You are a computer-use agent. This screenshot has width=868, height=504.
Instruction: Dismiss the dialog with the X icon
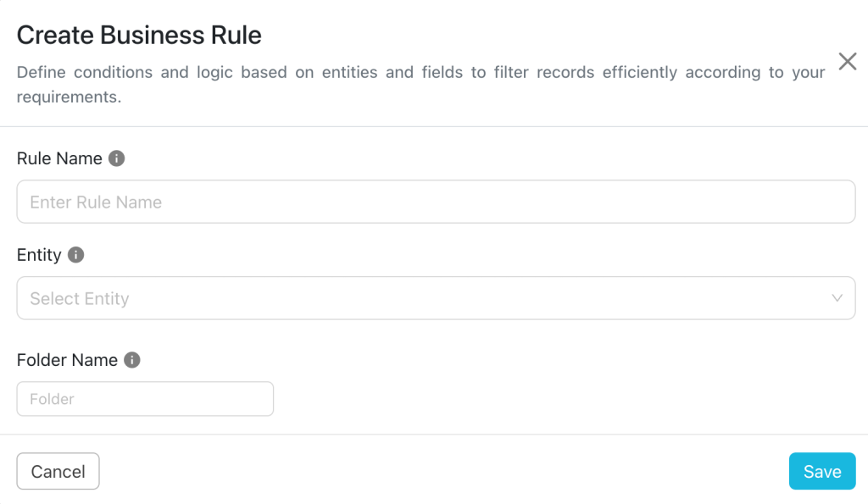[848, 61]
